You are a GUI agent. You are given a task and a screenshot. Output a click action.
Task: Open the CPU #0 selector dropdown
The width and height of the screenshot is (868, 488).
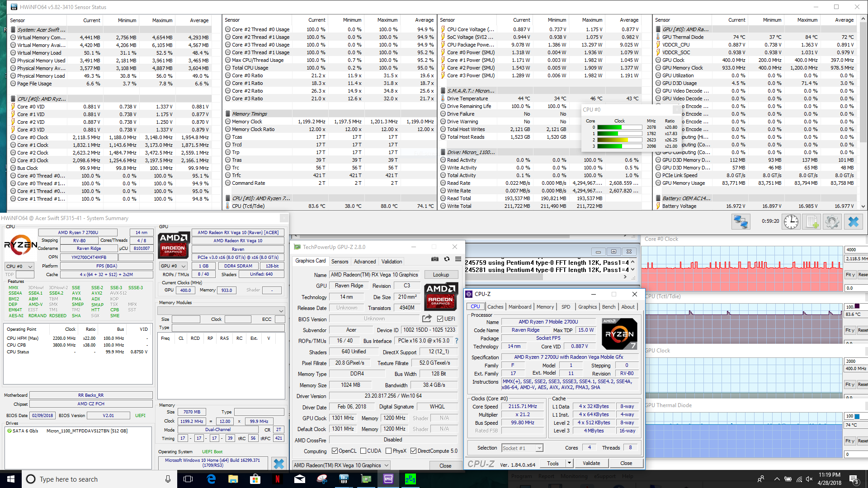point(19,266)
